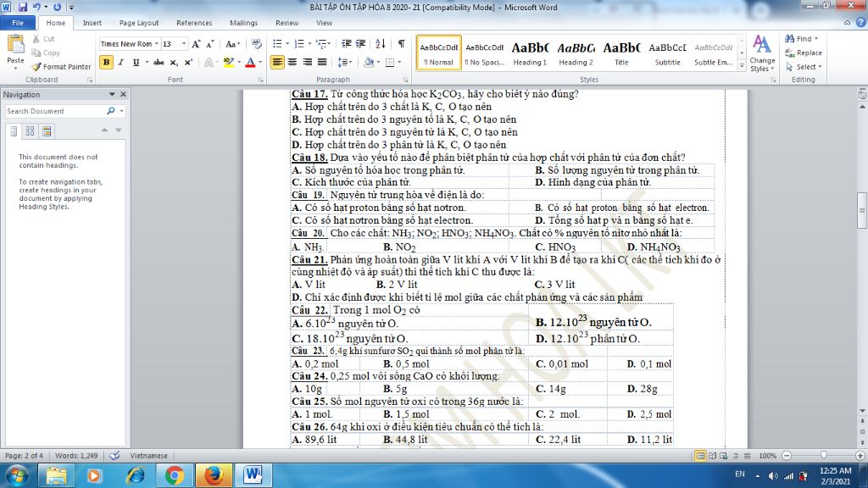Screen dimensions: 868x488
Task: Click the Cut command
Action: tap(43, 39)
